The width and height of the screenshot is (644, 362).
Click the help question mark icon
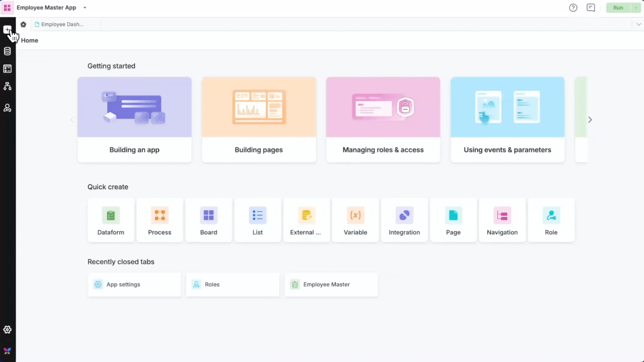tap(573, 7)
